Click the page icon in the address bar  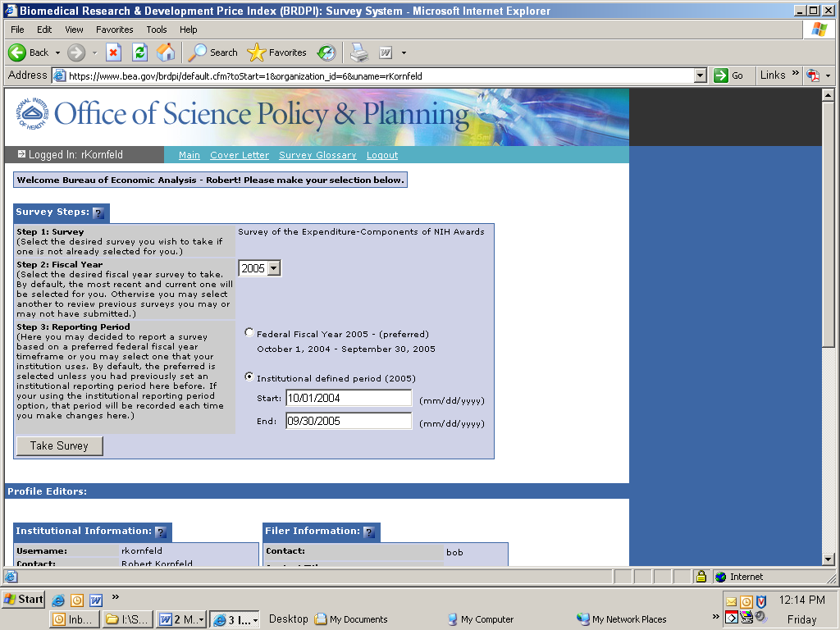[59, 75]
